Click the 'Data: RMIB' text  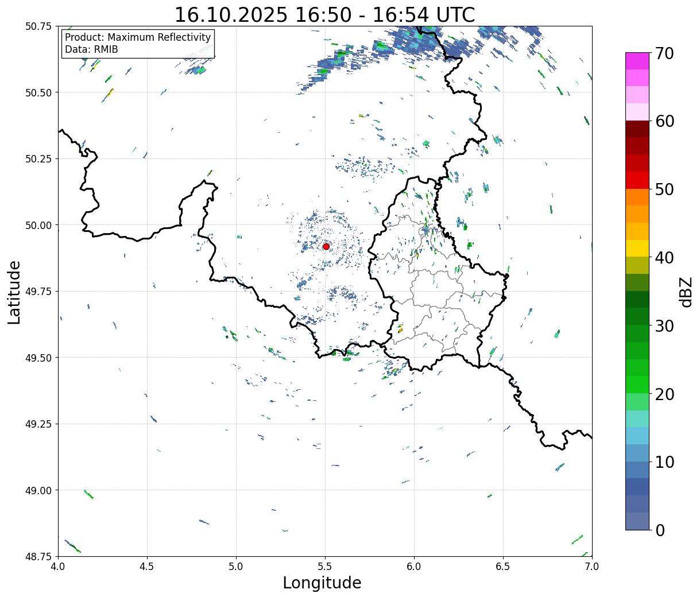(x=91, y=49)
